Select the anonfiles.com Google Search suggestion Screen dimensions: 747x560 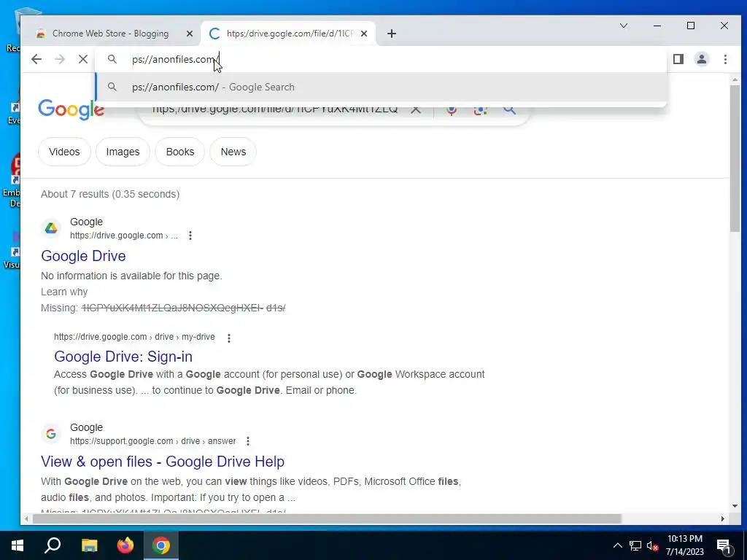(381, 87)
